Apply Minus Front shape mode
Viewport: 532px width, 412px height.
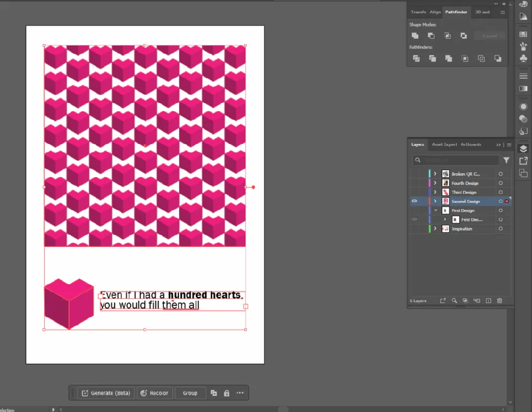click(x=431, y=35)
